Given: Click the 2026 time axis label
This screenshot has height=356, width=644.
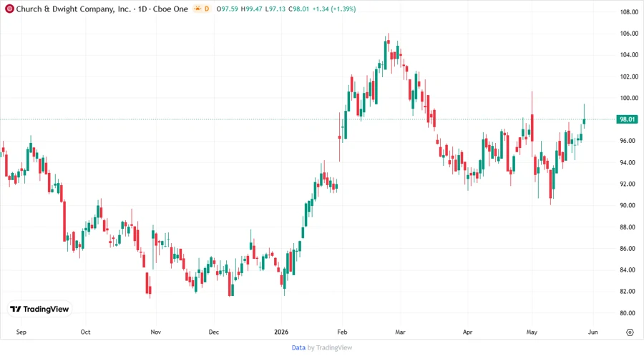Looking at the screenshot, I should click(281, 332).
